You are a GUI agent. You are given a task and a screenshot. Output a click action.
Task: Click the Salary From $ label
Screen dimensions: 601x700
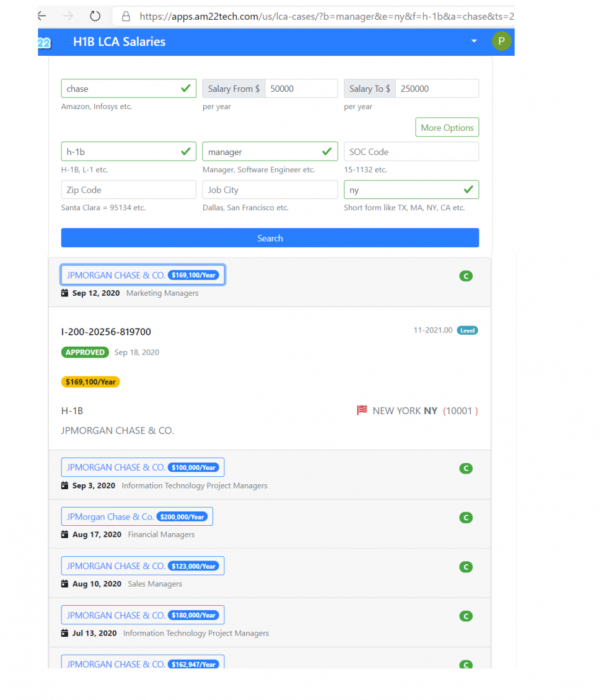[x=234, y=89]
